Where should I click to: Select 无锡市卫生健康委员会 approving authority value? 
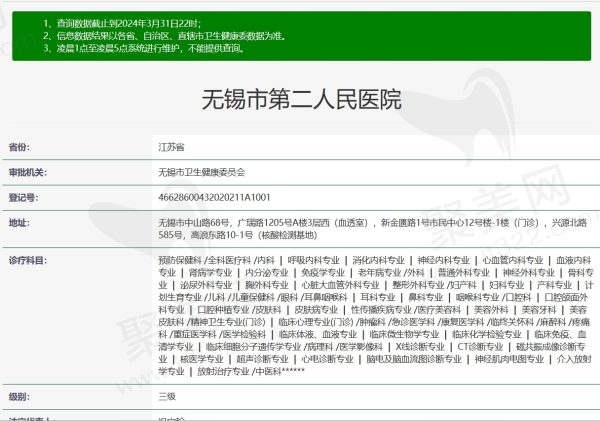coord(202,173)
